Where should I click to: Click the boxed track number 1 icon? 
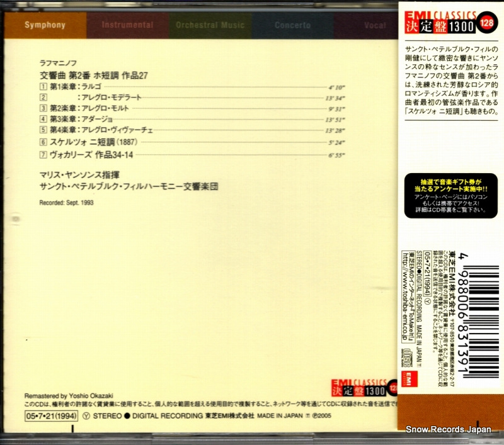point(43,86)
